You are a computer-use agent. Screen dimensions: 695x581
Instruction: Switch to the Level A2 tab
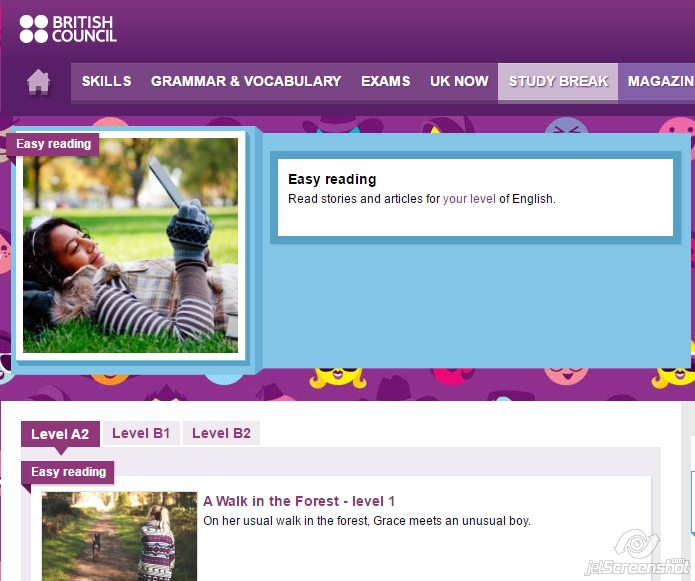tap(60, 434)
